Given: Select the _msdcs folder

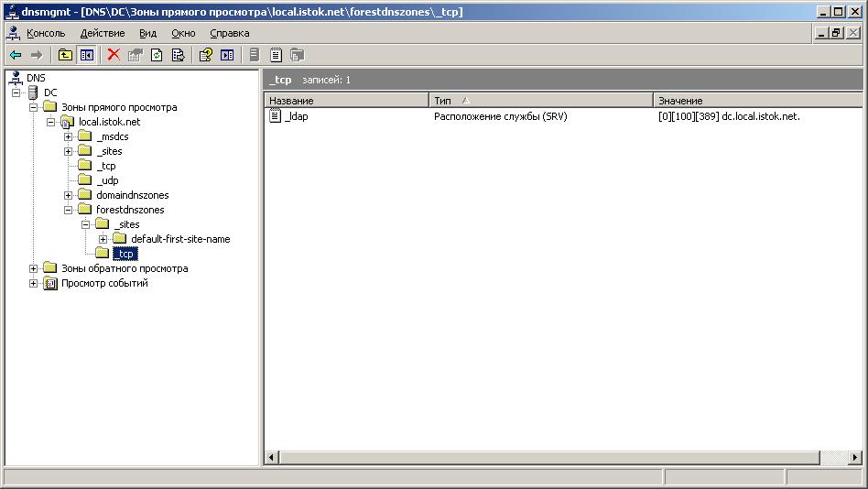Looking at the screenshot, I should [113, 136].
